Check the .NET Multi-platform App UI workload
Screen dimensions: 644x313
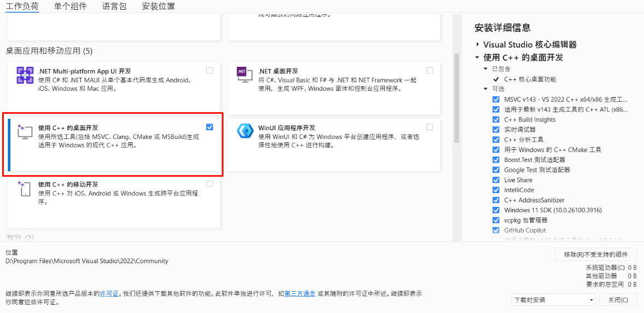tap(209, 71)
